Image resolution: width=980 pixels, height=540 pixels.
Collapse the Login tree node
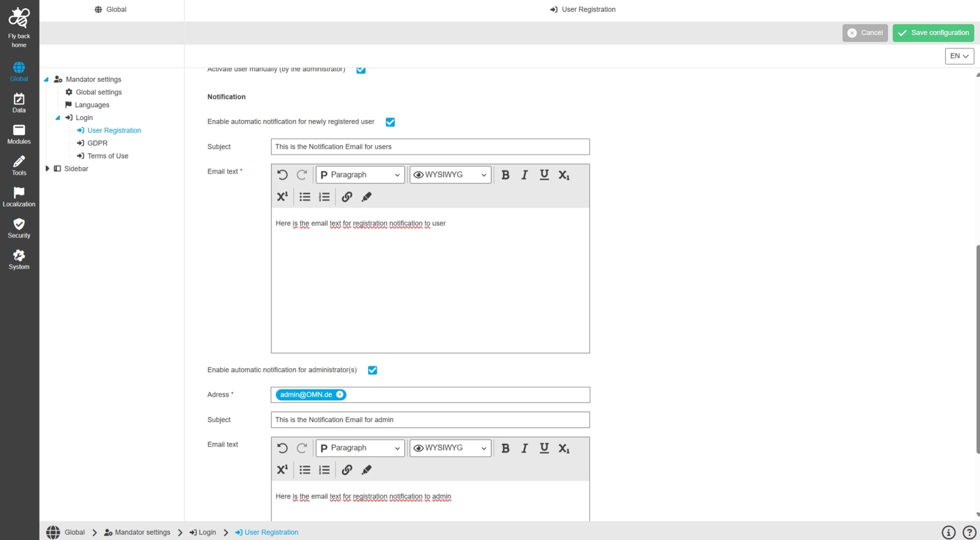(x=58, y=118)
